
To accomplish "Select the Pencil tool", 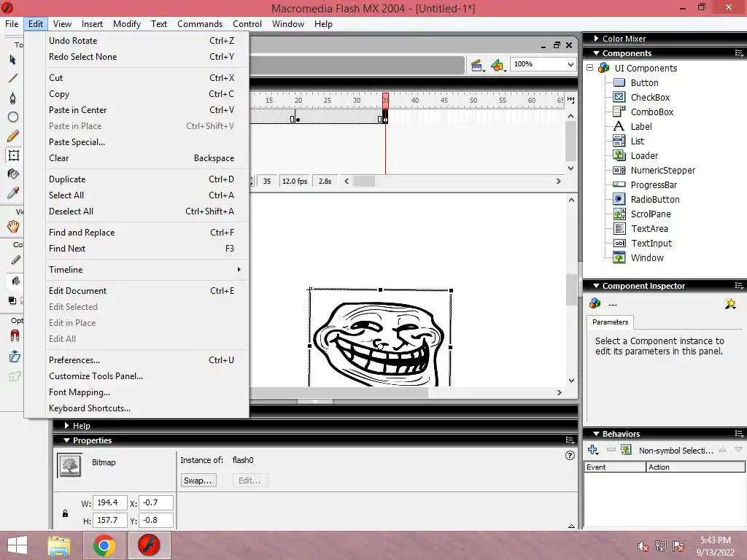I will (13, 136).
